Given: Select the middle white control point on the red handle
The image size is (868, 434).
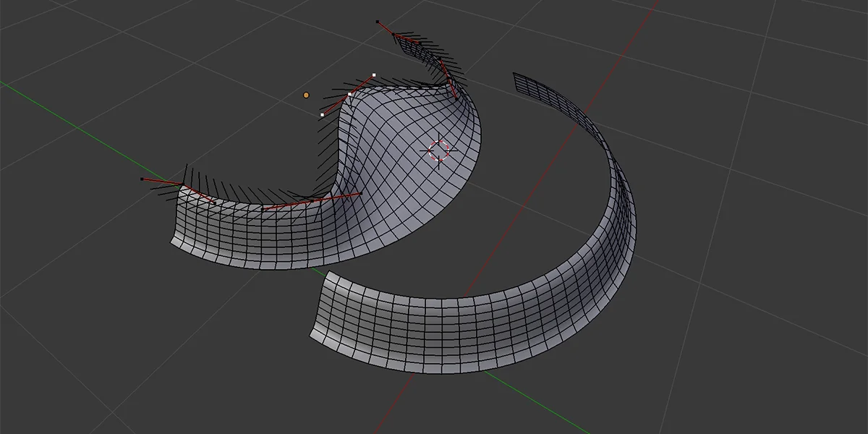Looking at the screenshot, I should [349, 94].
